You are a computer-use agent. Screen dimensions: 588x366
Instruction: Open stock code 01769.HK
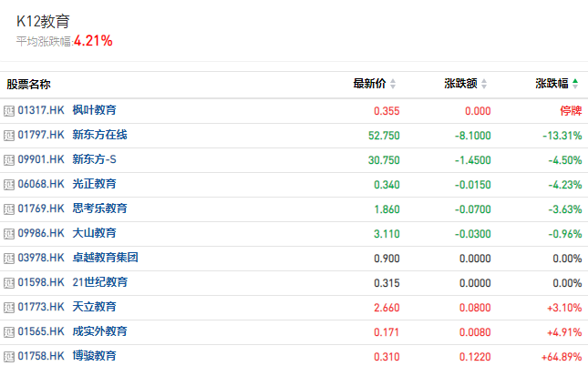click(x=41, y=208)
